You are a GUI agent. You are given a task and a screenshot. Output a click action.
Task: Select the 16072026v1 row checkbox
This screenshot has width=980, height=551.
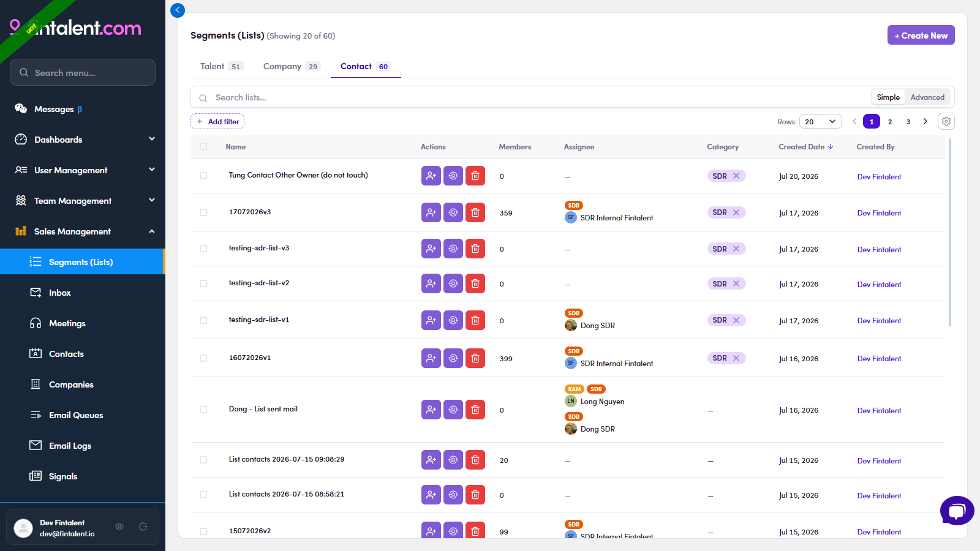(x=203, y=358)
